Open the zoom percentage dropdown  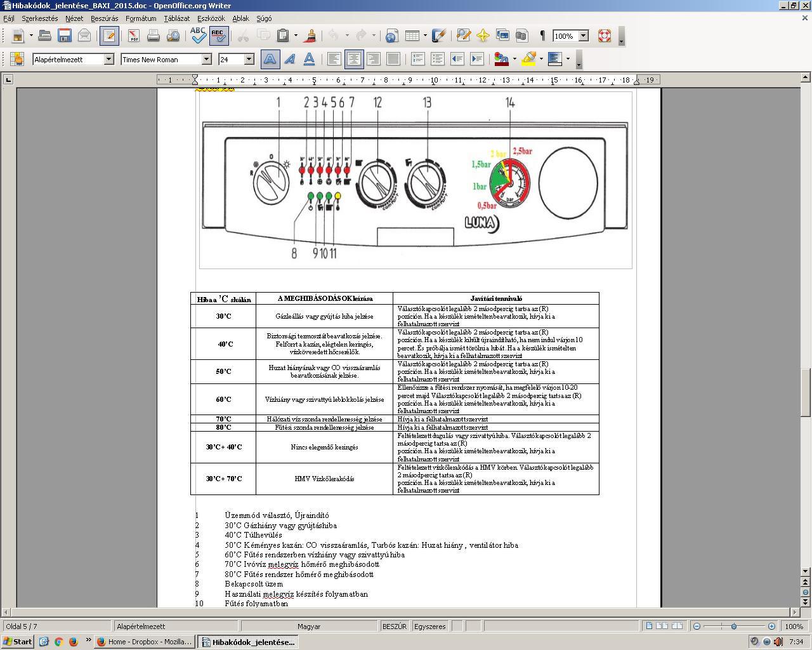tap(584, 36)
